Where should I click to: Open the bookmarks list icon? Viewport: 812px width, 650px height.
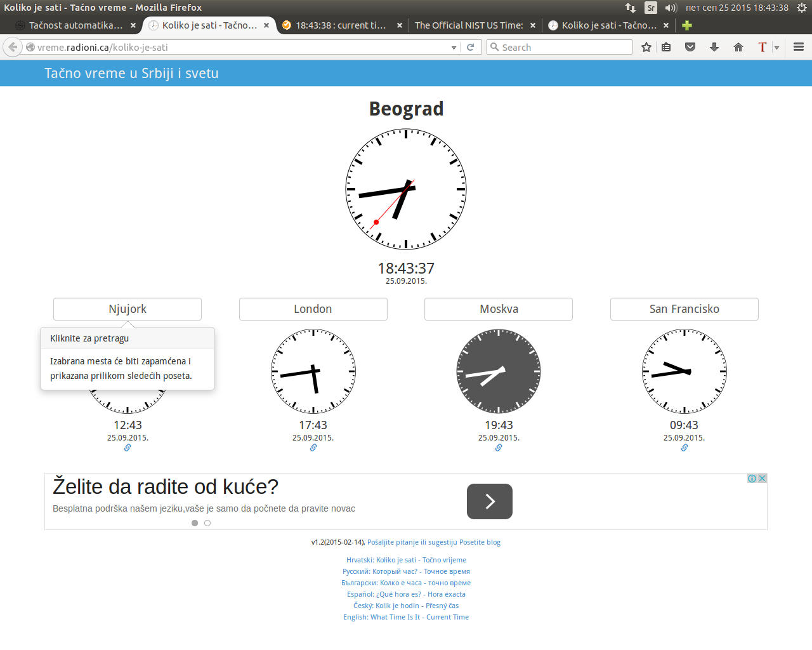coord(666,47)
